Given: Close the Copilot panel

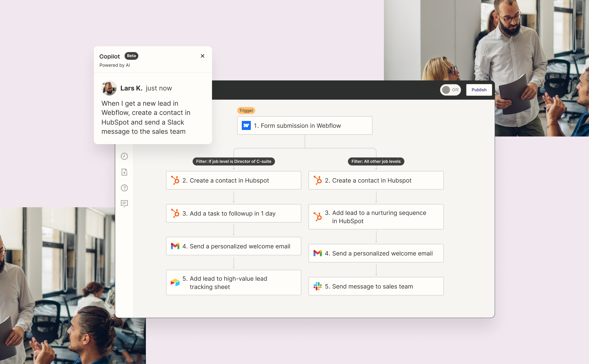Looking at the screenshot, I should pyautogui.click(x=203, y=56).
